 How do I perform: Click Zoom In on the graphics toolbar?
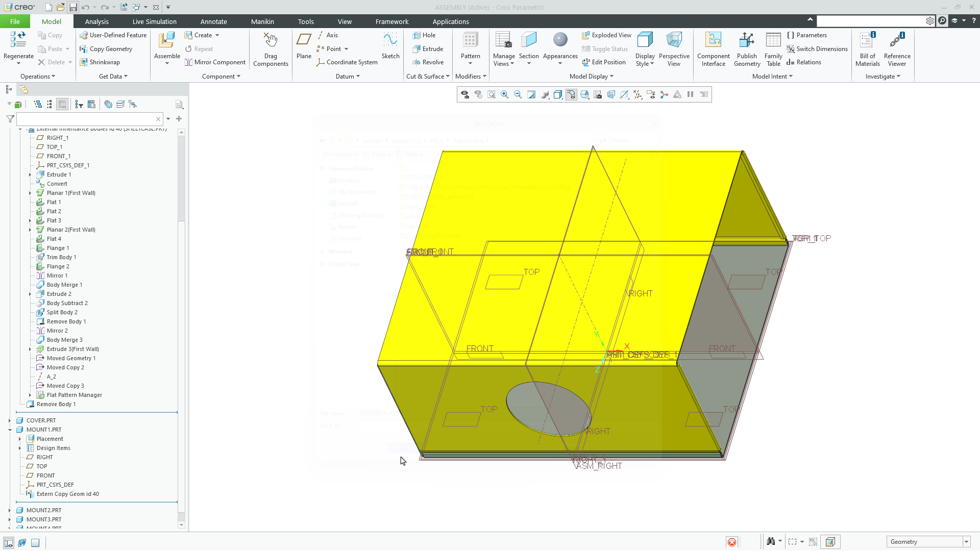click(505, 94)
